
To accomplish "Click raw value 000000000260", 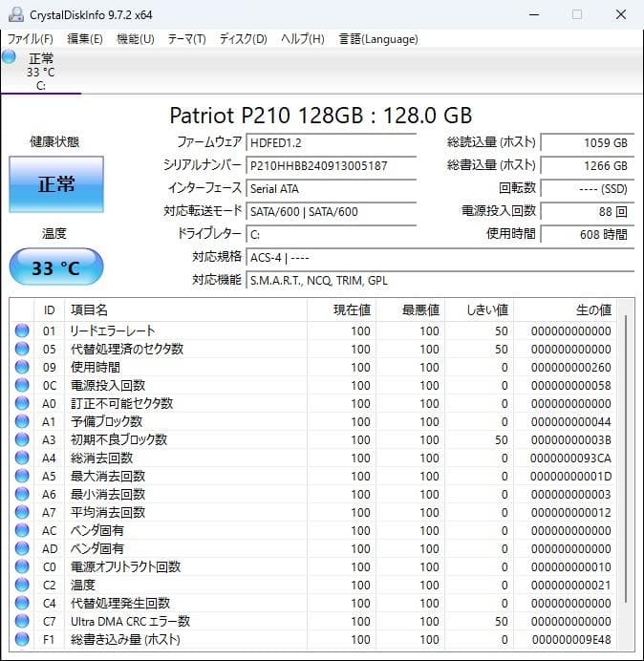I will click(571, 367).
